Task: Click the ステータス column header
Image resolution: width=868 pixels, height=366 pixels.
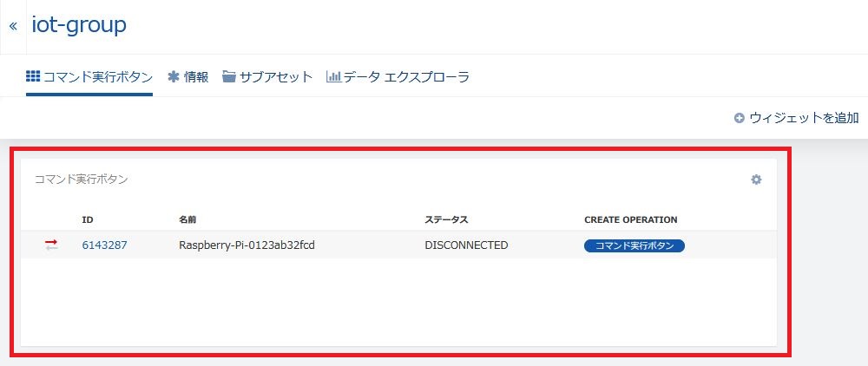Action: [x=446, y=219]
